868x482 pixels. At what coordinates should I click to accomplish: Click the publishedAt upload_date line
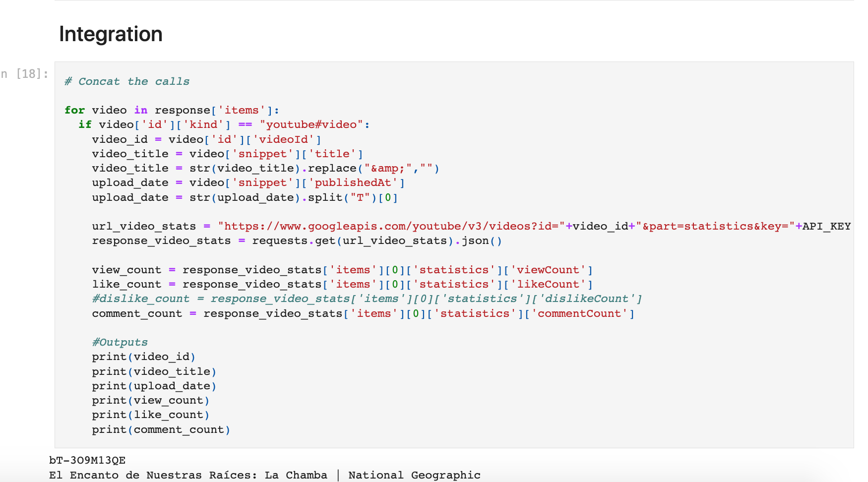(x=248, y=182)
